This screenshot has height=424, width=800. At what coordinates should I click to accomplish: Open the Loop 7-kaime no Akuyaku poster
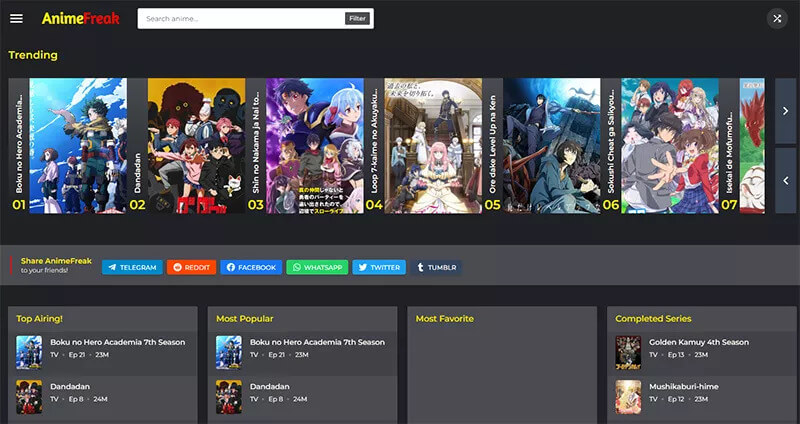pyautogui.click(x=433, y=145)
